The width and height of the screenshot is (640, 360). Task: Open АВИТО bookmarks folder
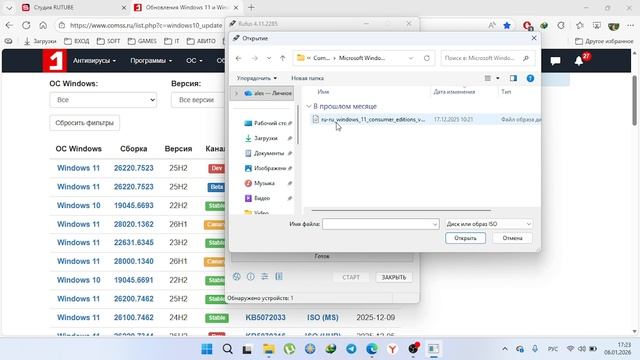pos(201,41)
